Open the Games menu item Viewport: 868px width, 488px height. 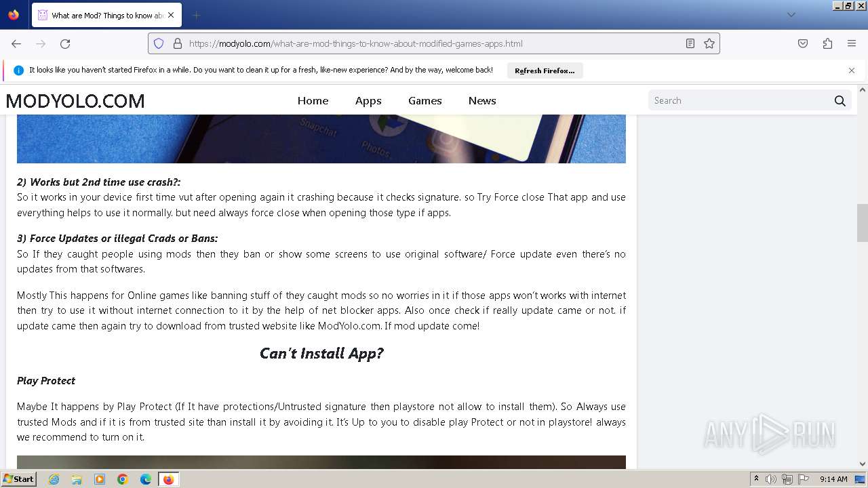click(425, 100)
